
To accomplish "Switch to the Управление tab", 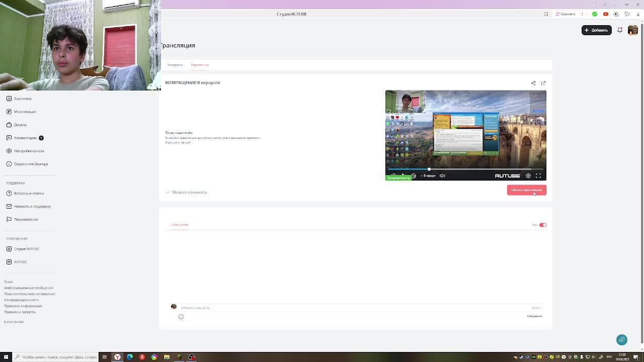I will (x=200, y=65).
